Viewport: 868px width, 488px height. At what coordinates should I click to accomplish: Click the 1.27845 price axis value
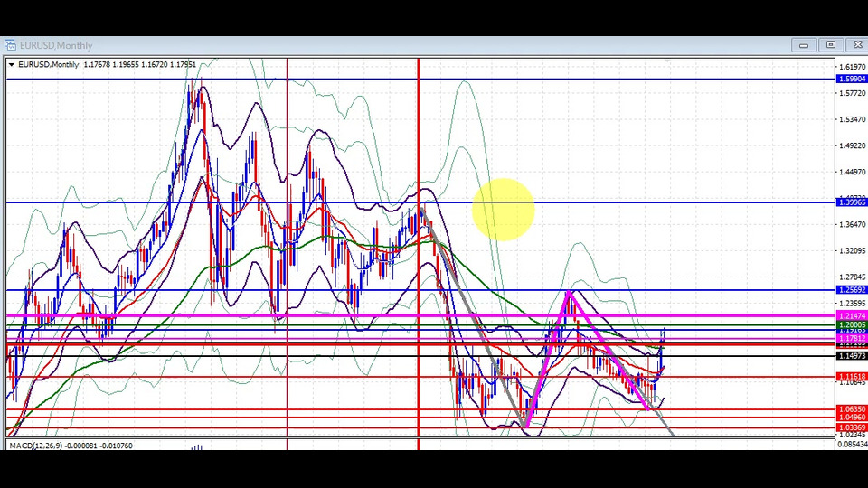tap(852, 277)
